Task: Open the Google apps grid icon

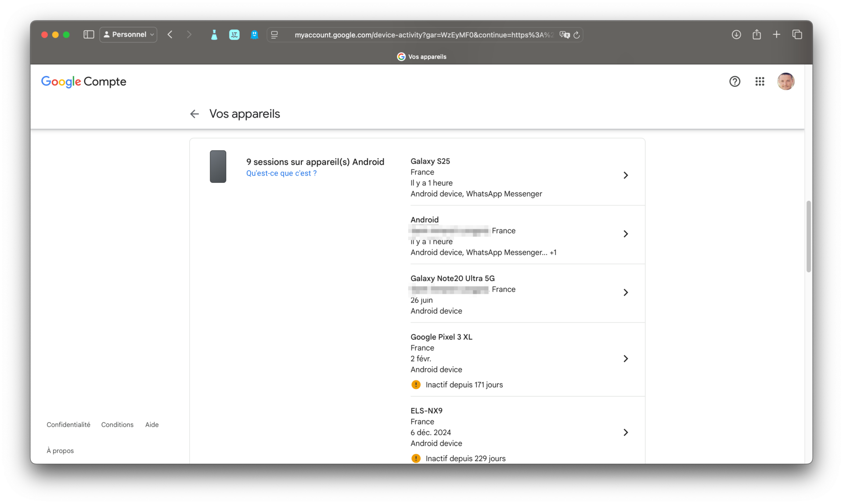Action: [760, 82]
